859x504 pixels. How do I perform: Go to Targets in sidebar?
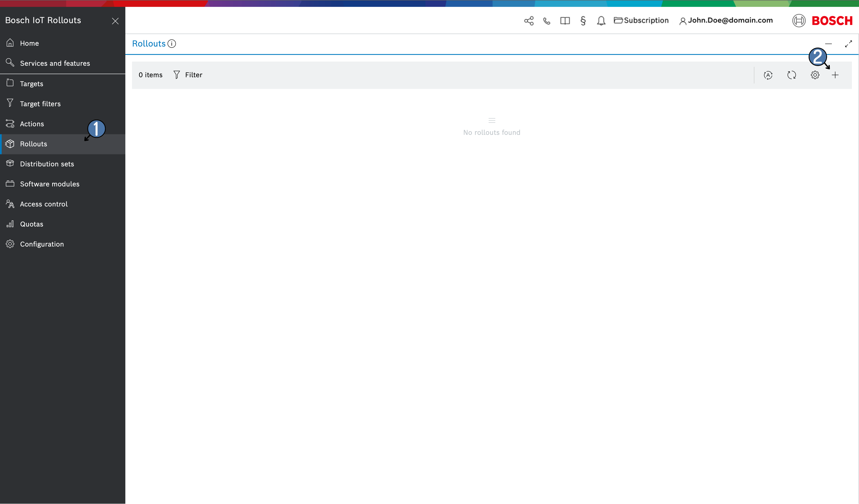pos(31,84)
